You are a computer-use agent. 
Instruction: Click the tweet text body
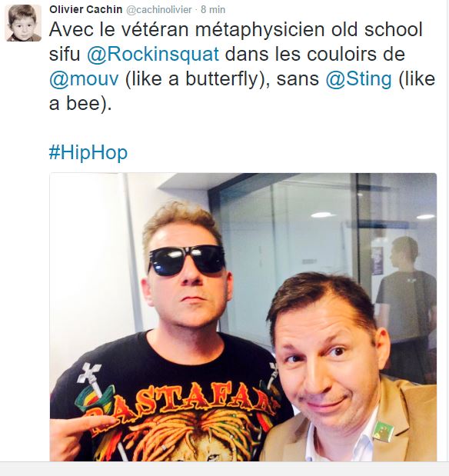pyautogui.click(x=242, y=66)
